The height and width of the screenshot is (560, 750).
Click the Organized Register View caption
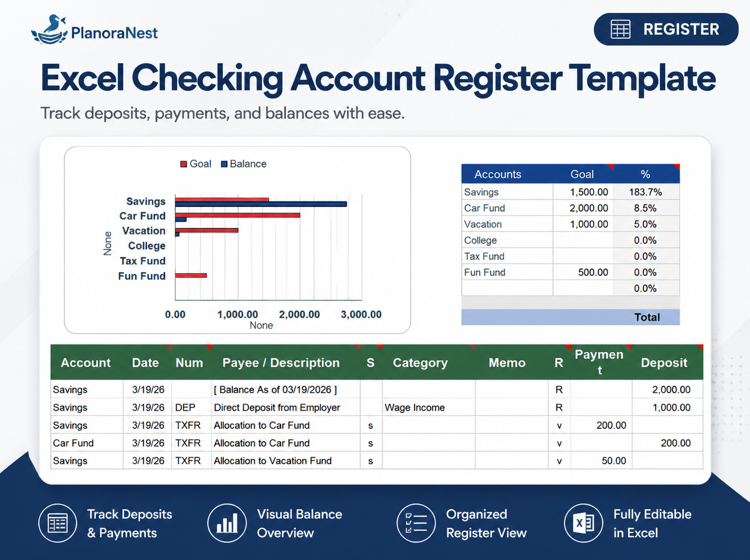(486, 523)
